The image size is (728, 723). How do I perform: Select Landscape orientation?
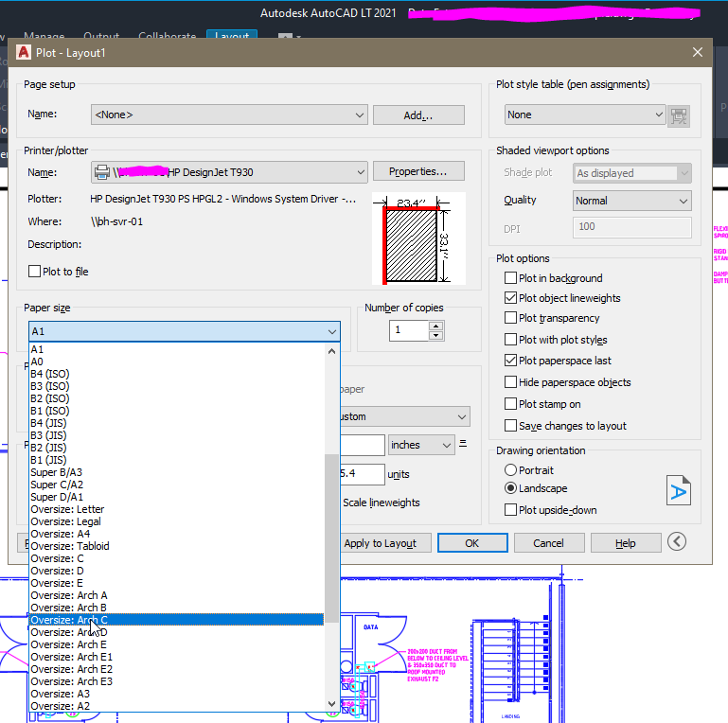click(510, 488)
